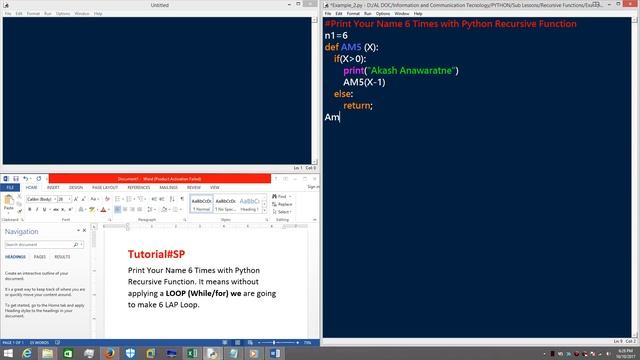The image size is (640, 360).
Task: Open the PAGE LAYOUT ribbon tab
Action: tap(105, 187)
